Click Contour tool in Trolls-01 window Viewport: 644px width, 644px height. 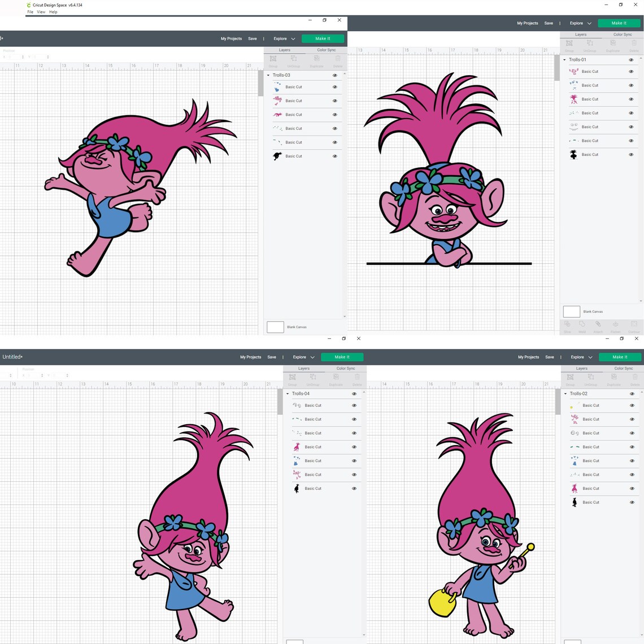(634, 325)
